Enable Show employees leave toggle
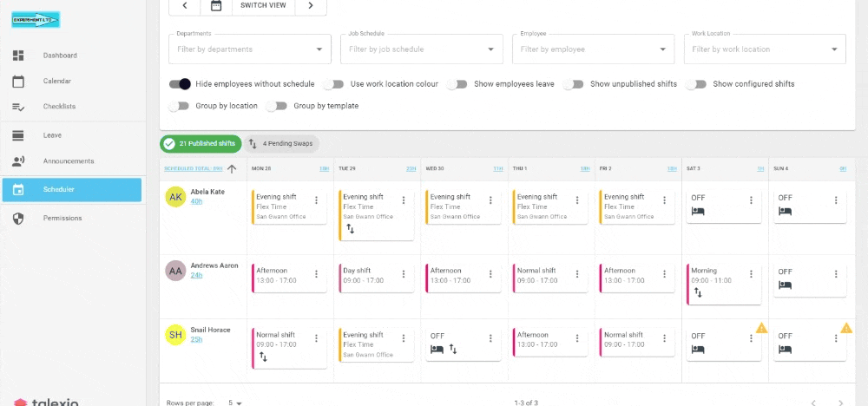The image size is (868, 406). [457, 84]
